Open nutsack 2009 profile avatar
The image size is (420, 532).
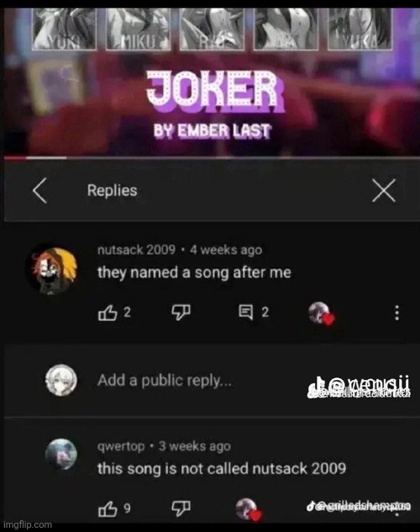pyautogui.click(x=53, y=270)
